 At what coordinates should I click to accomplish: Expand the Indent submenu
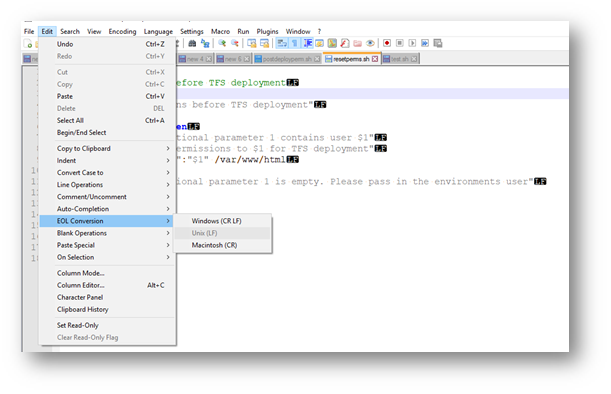[x=107, y=161]
